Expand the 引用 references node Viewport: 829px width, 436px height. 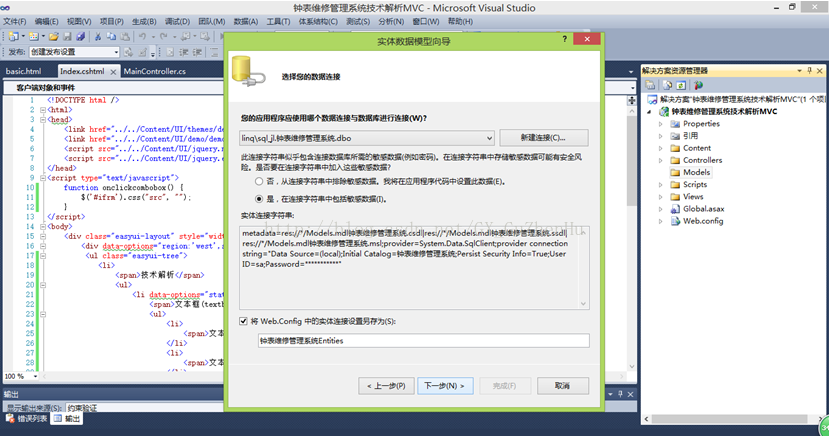pyautogui.click(x=661, y=136)
